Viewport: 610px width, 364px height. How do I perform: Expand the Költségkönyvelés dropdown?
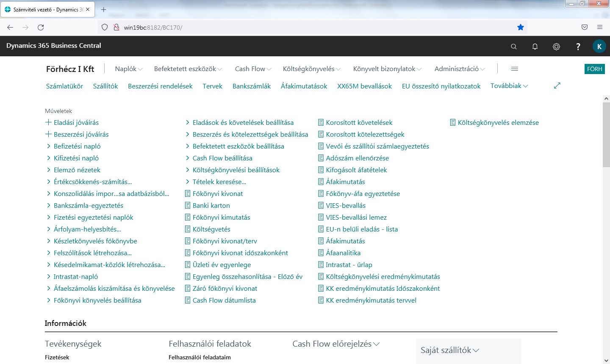(312, 69)
